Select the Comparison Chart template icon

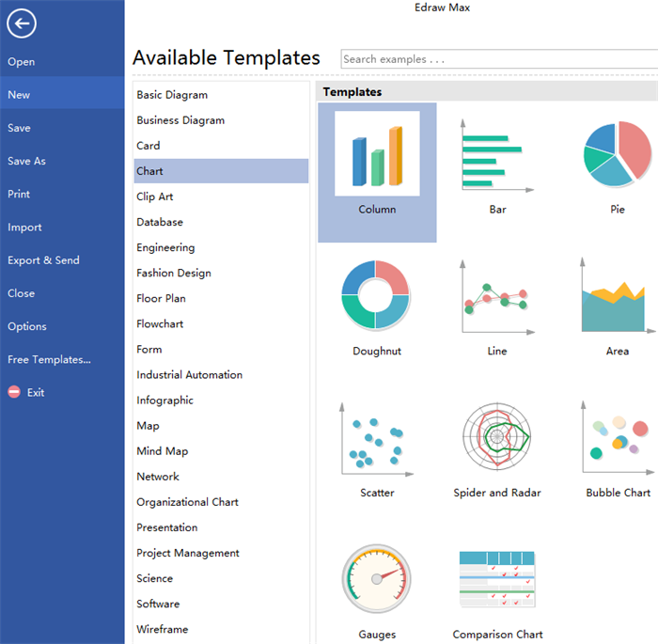point(497,579)
